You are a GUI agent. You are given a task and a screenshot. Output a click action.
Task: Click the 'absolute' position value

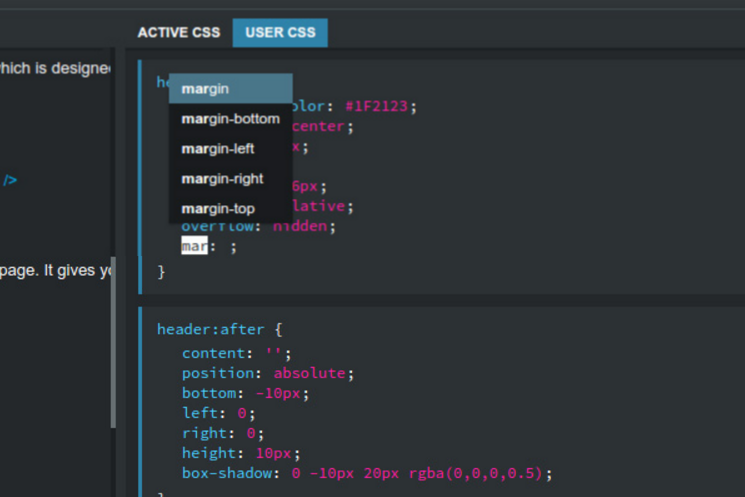[x=309, y=373]
